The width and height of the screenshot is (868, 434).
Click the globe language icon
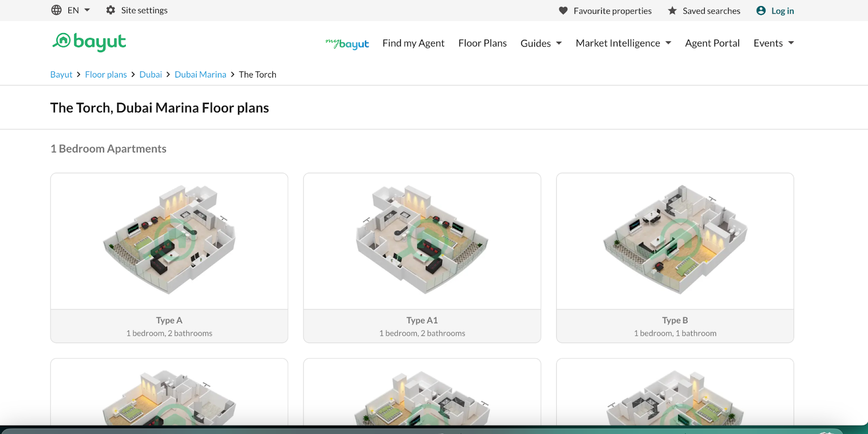pyautogui.click(x=56, y=10)
